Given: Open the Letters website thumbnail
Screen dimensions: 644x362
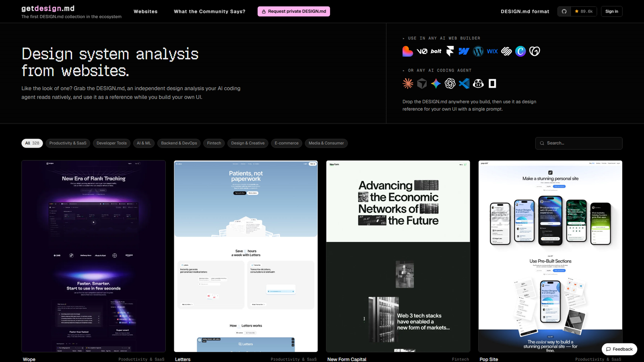Looking at the screenshot, I should tap(246, 256).
